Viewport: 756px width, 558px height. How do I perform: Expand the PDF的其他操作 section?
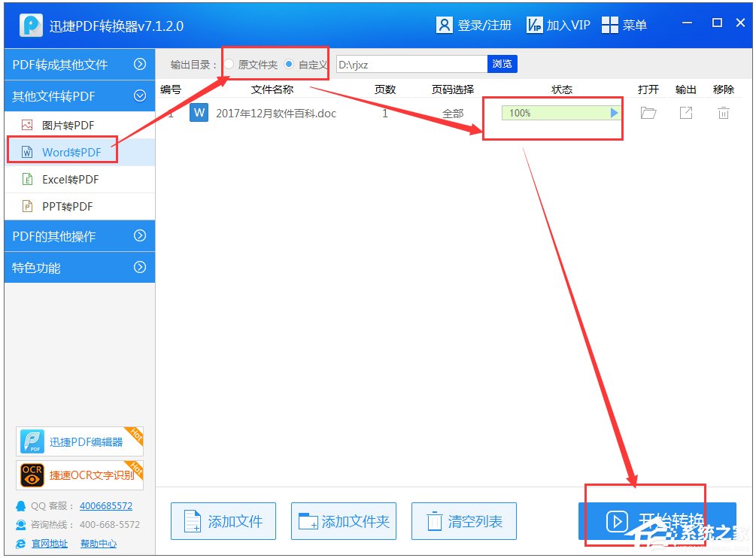[139, 236]
